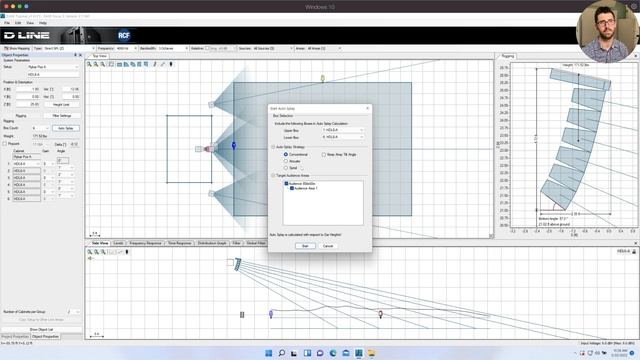Image resolution: width=640 pixels, height=360 pixels.
Task: Open the Windows Start menu
Action: [x=269, y=353]
